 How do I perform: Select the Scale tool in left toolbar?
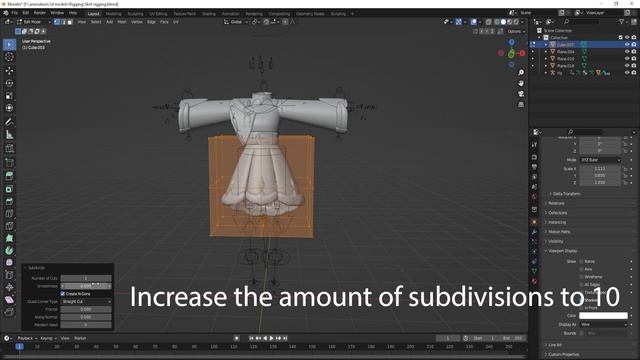pos(9,96)
